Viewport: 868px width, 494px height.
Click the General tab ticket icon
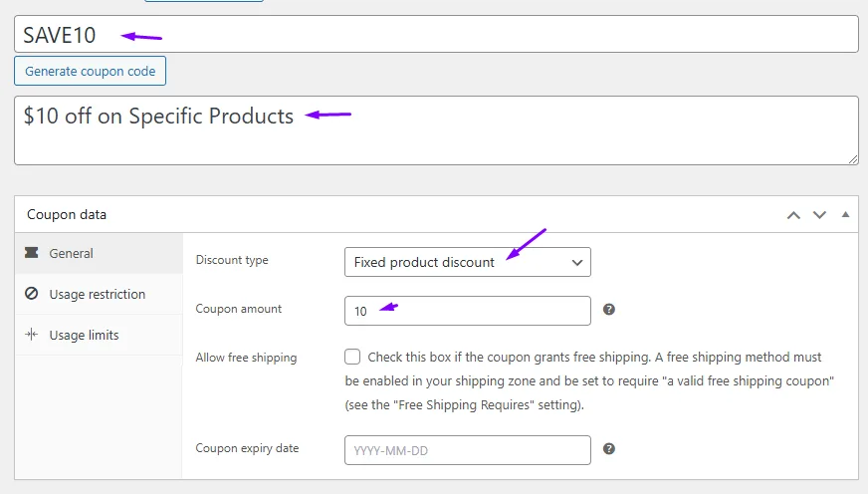click(32, 253)
